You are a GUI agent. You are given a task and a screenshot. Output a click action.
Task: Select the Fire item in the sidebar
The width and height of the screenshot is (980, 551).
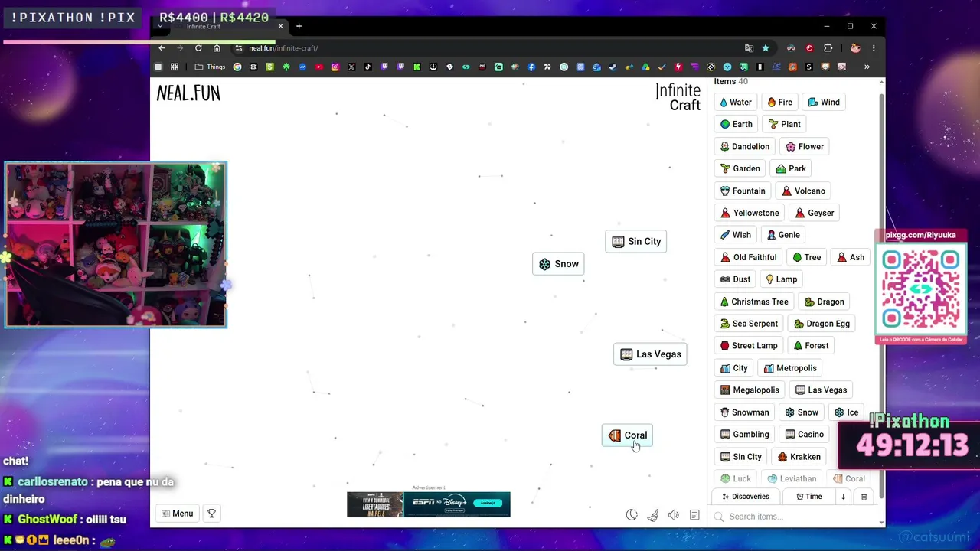click(779, 102)
